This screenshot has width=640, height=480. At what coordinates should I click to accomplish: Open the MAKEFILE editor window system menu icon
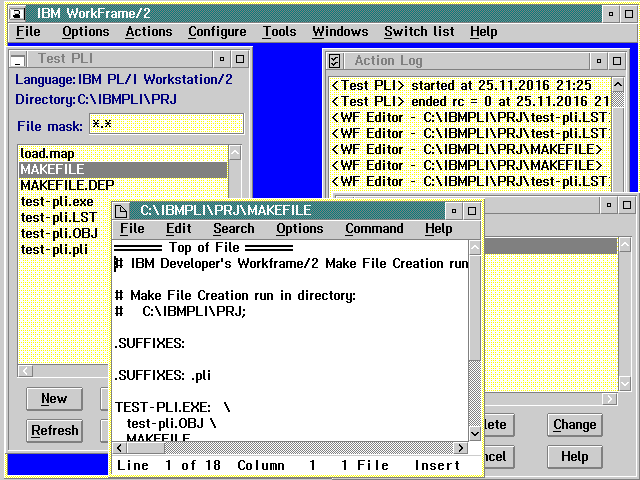tap(121, 211)
